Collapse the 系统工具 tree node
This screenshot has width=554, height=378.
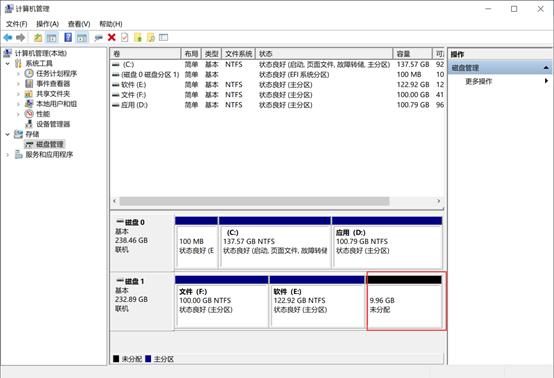pyautogui.click(x=8, y=64)
